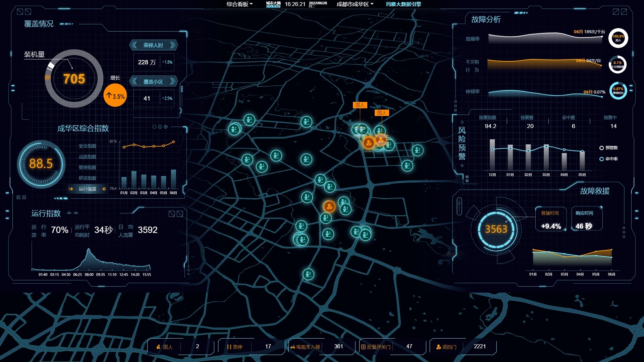644x362 pixels.
Task: Click the 命中数 6 value
Action: (x=573, y=126)
